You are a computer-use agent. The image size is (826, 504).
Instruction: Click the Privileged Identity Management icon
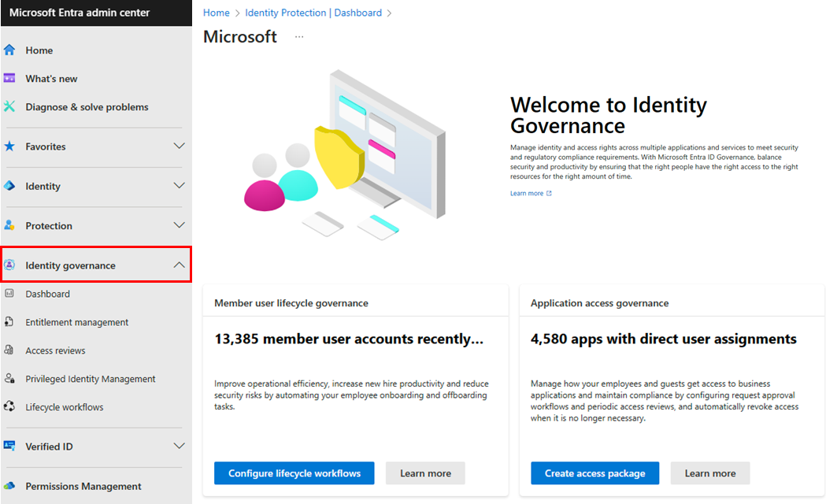coord(9,379)
